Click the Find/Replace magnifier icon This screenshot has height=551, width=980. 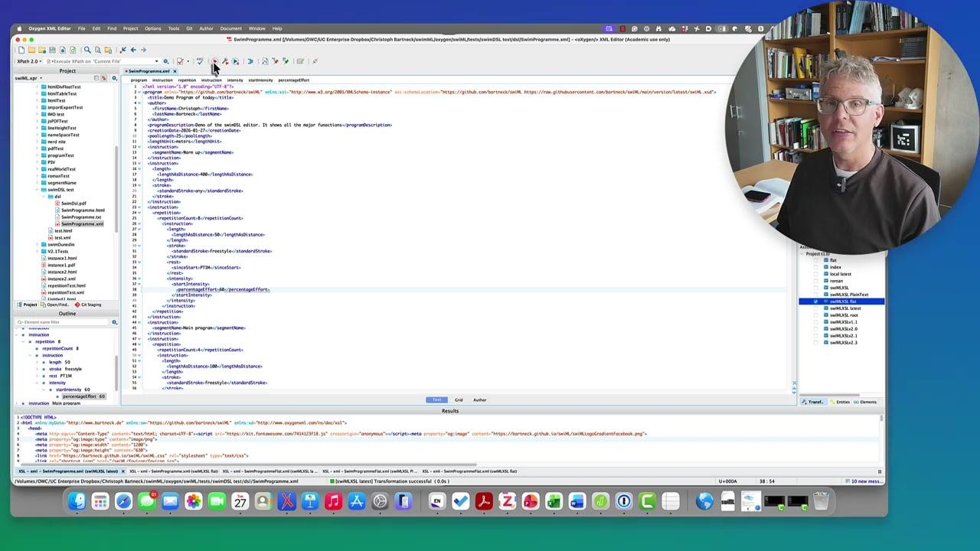(87, 50)
